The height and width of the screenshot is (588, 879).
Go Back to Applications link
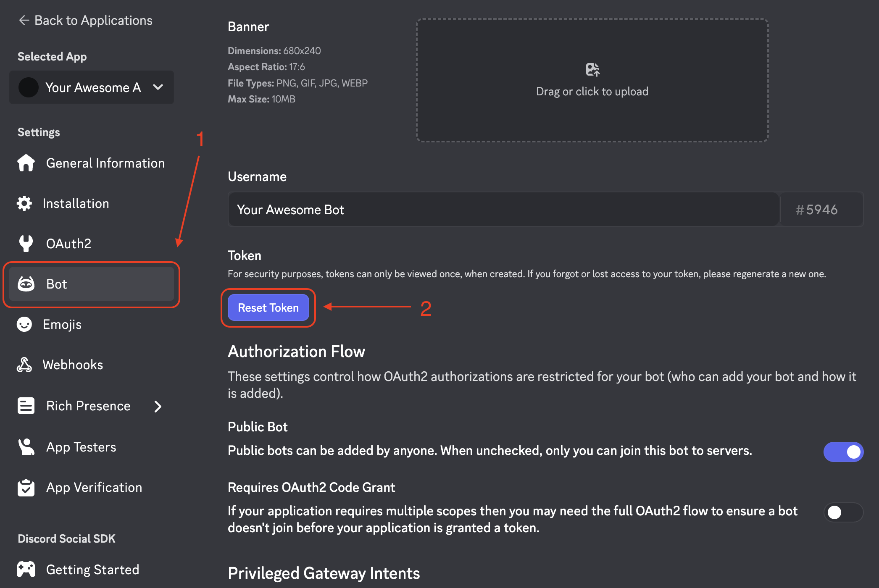pos(86,20)
